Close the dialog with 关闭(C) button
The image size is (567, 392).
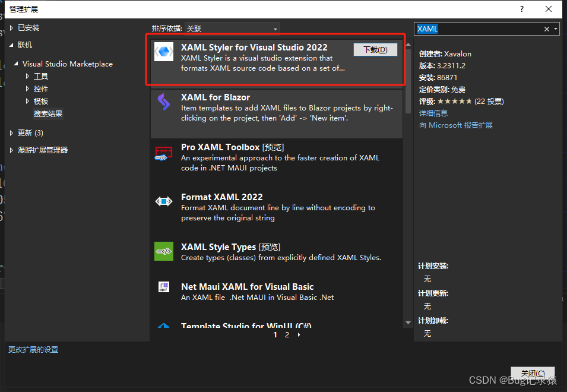coord(533,373)
